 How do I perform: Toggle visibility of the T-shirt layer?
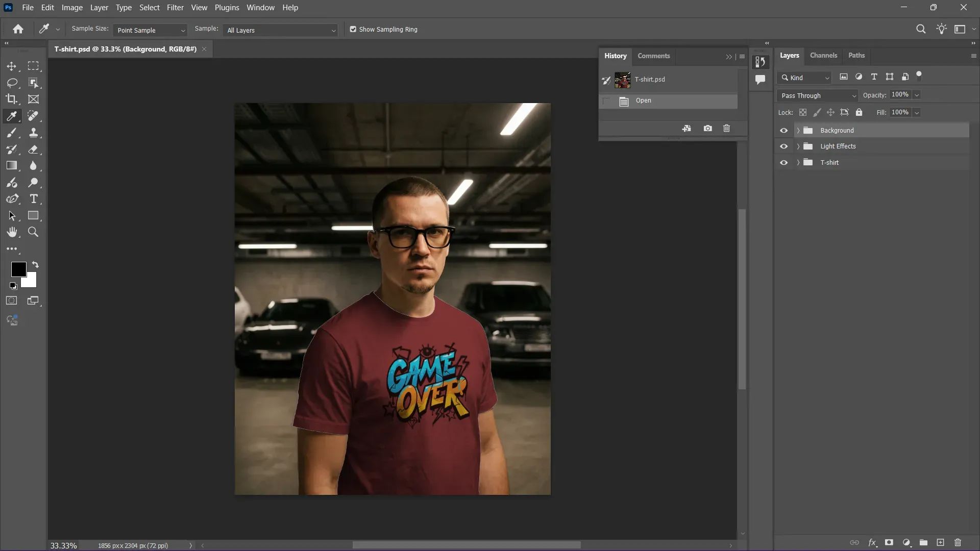(x=783, y=162)
